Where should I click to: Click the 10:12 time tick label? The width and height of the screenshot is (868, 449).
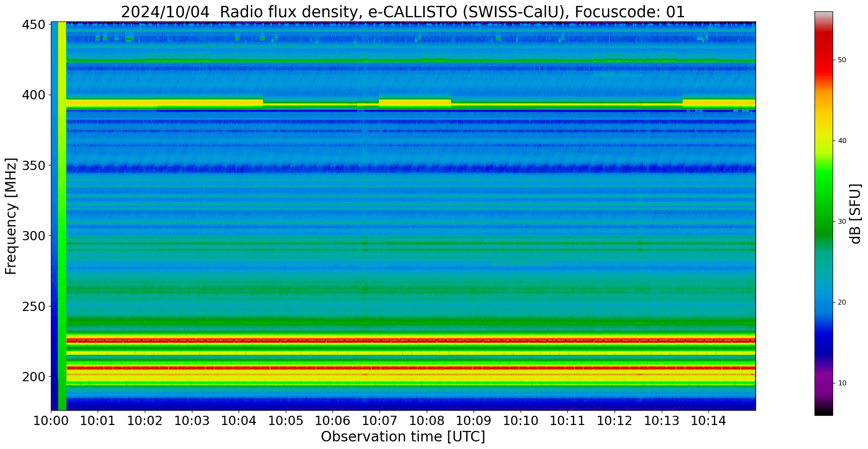click(x=615, y=421)
